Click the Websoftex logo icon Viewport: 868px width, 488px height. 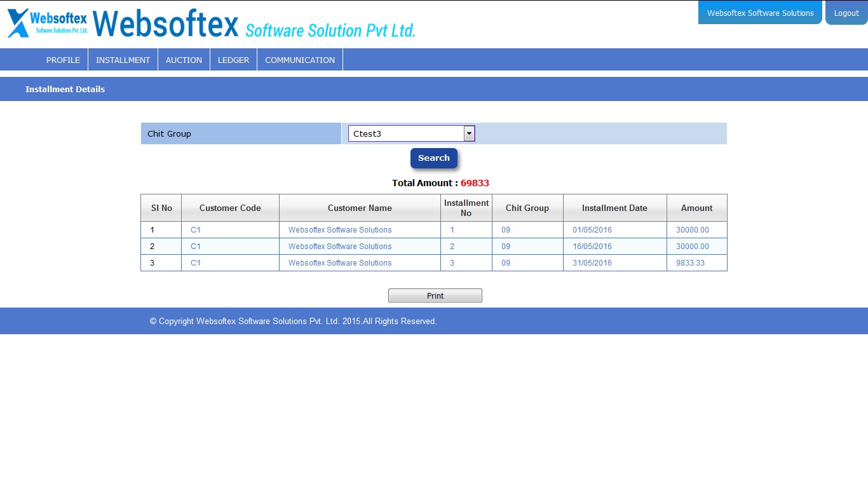(48, 23)
